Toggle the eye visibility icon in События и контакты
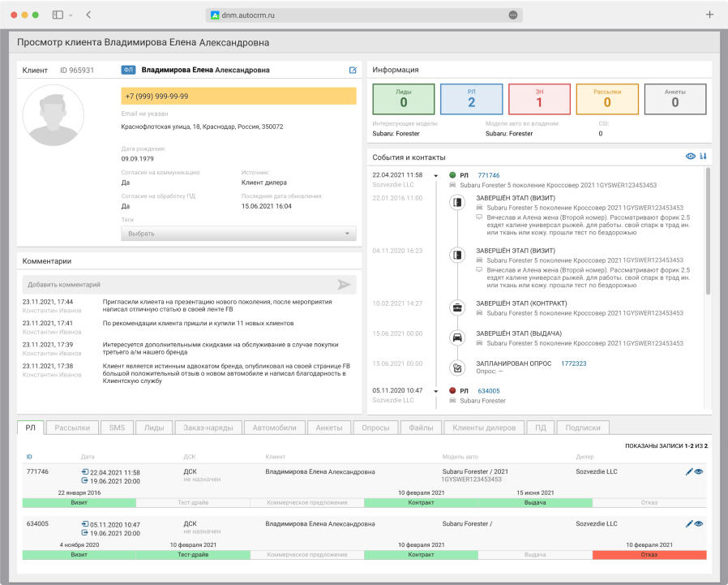 click(x=691, y=157)
